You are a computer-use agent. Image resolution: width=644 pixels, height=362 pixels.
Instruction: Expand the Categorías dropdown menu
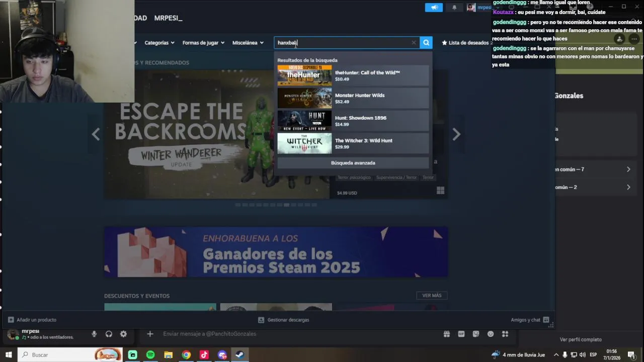click(159, 43)
